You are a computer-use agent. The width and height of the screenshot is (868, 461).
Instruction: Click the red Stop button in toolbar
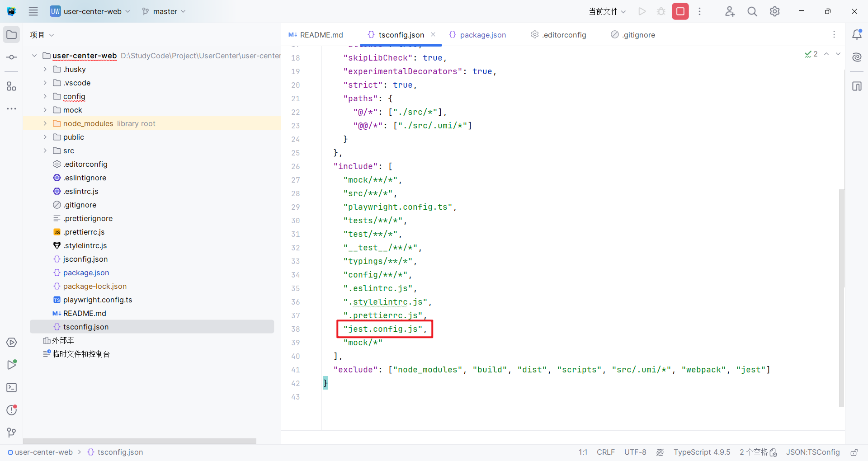tap(680, 12)
